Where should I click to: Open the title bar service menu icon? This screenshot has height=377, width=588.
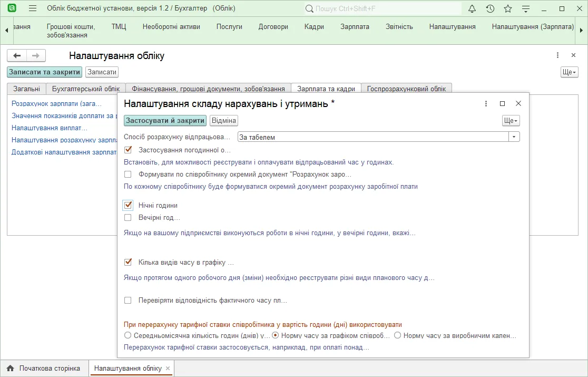[x=526, y=8]
